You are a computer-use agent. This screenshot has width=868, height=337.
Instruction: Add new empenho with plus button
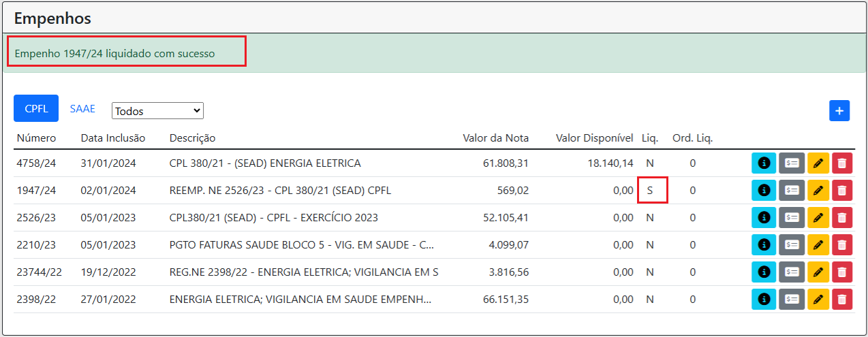tap(839, 110)
